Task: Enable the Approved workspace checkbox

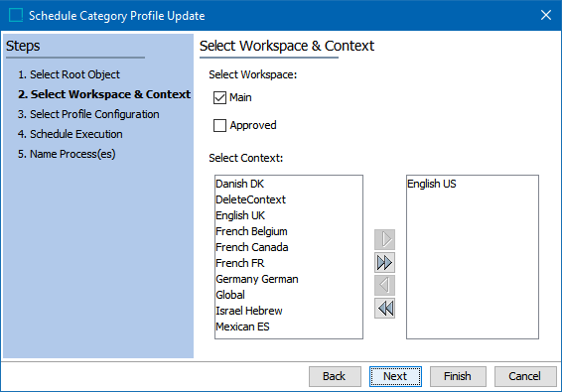Action: [219, 125]
